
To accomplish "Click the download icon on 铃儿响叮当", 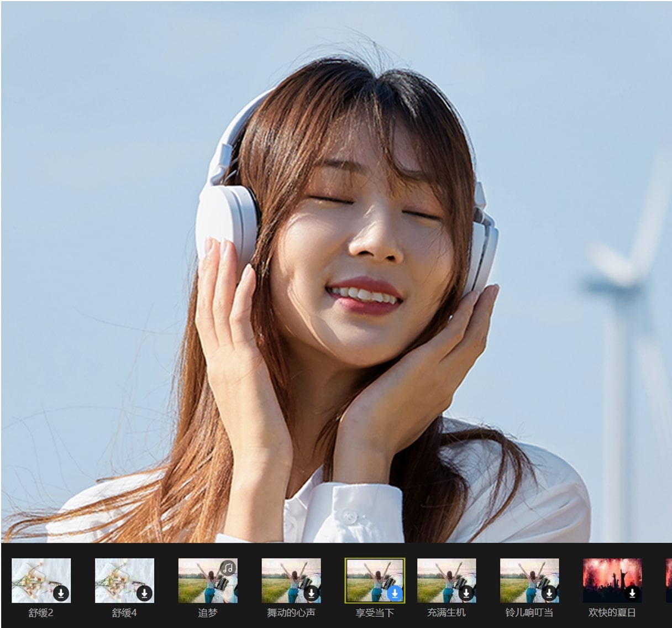I will pos(549,594).
